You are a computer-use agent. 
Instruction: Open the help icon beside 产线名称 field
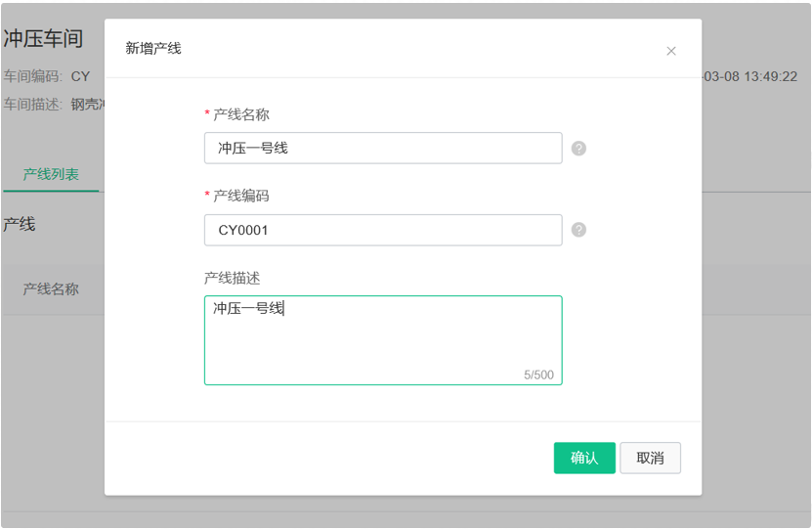tap(578, 149)
